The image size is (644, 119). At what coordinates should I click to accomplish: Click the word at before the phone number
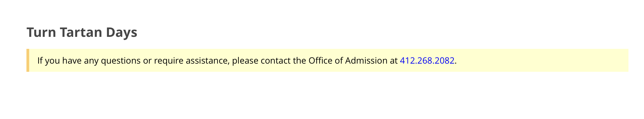click(x=393, y=61)
